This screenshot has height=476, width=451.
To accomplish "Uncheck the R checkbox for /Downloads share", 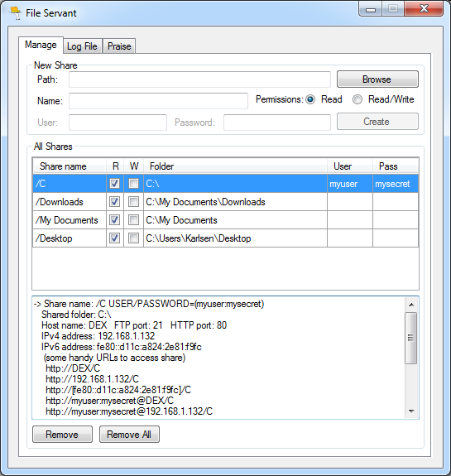I will pos(114,202).
